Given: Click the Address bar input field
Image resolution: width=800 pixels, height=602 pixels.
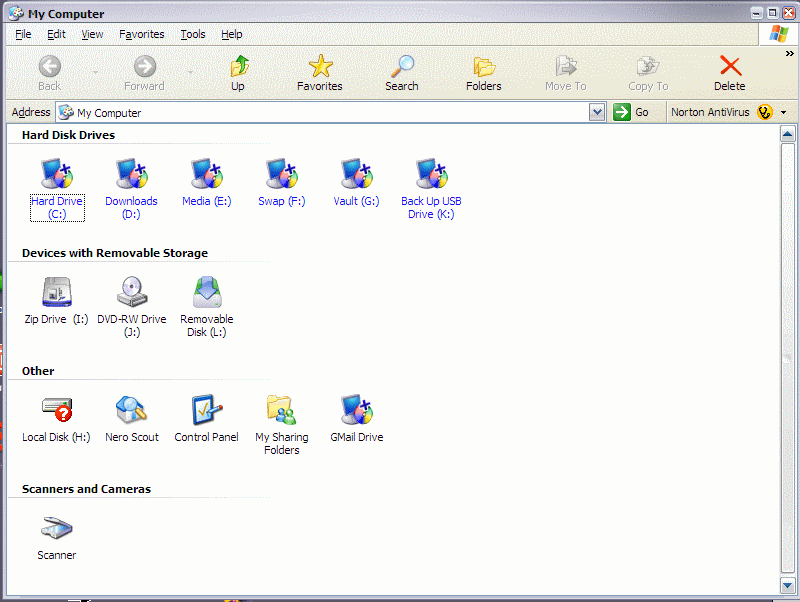Looking at the screenshot, I should [x=322, y=112].
